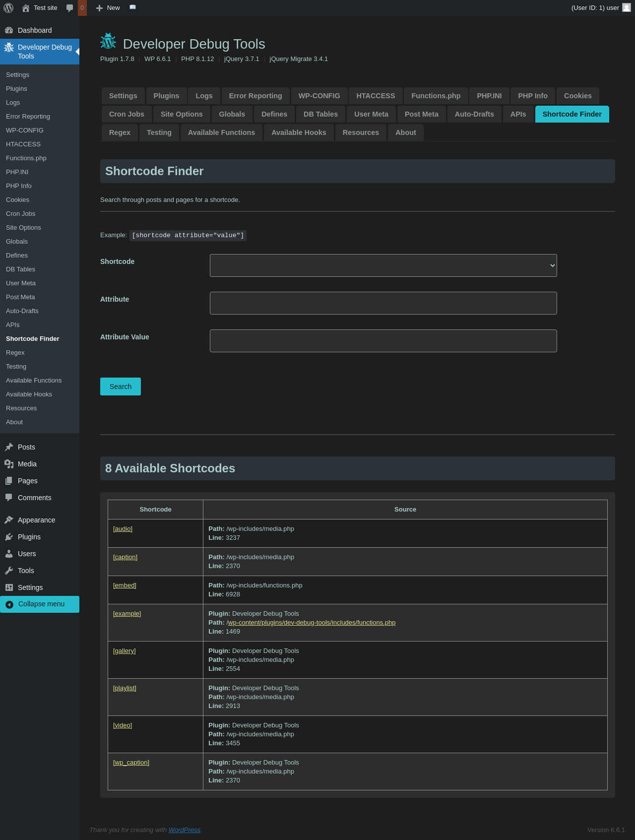Select the DB Tables tab
Screen dimensions: 635x840
pos(320,114)
